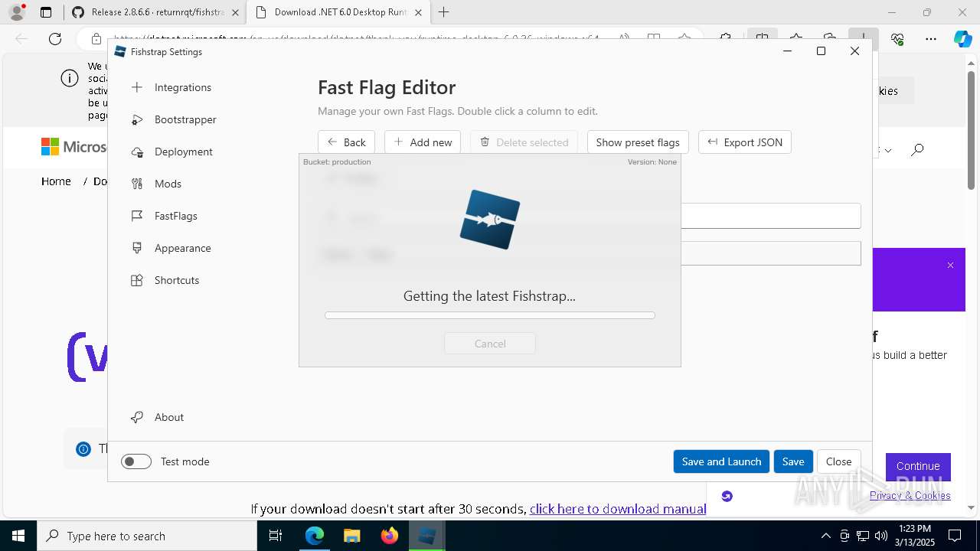
Task: Open Firefox from the taskbar
Action: pyautogui.click(x=390, y=536)
